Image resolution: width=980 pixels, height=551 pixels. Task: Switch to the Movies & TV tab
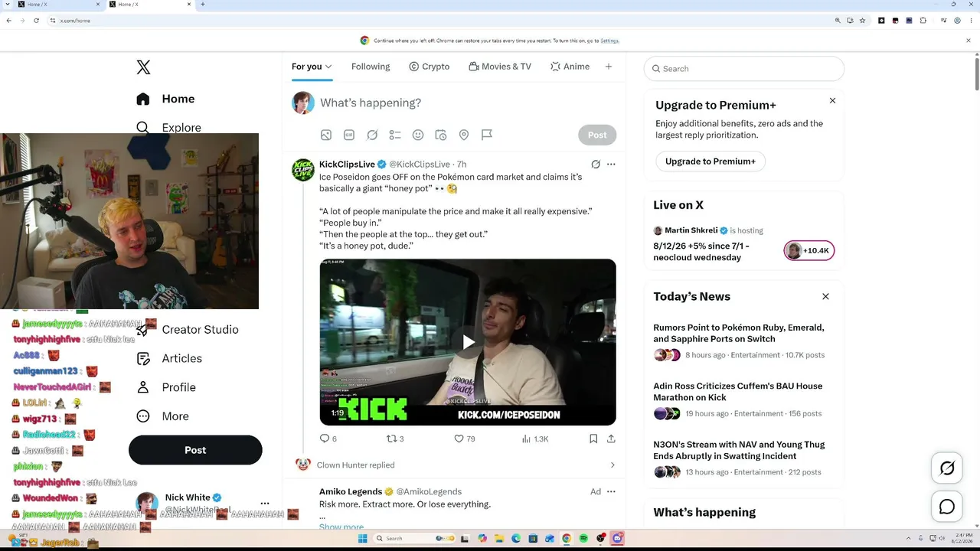click(x=500, y=67)
